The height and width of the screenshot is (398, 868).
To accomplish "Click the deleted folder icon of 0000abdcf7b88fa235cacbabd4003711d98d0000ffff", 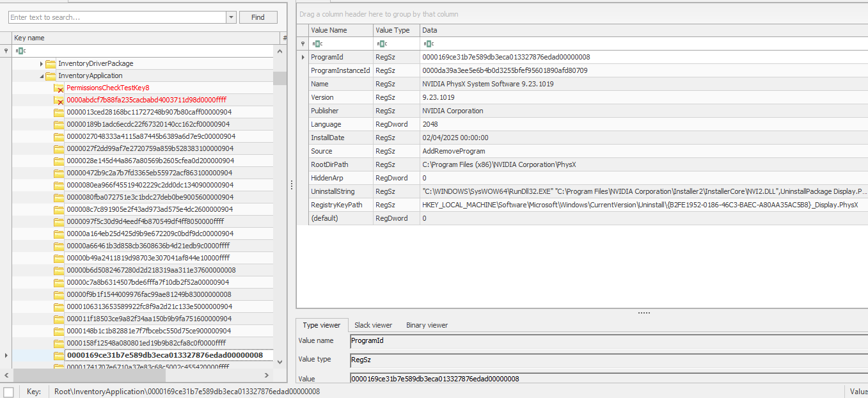I will pos(59,100).
